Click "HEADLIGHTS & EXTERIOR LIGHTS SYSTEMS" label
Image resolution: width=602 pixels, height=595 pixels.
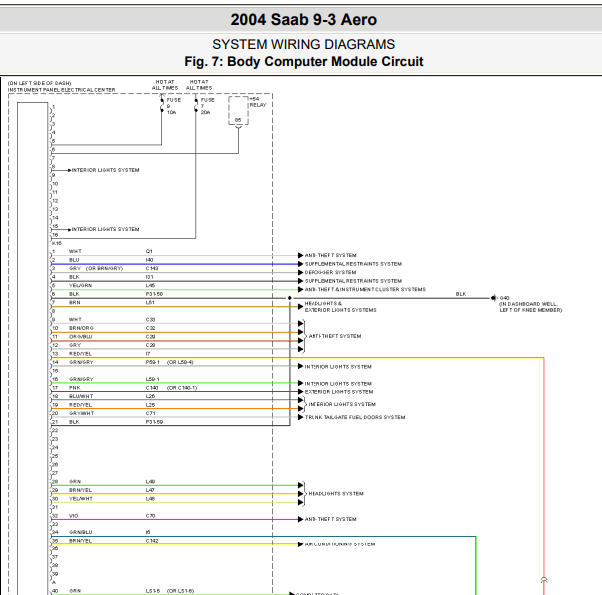341,307
